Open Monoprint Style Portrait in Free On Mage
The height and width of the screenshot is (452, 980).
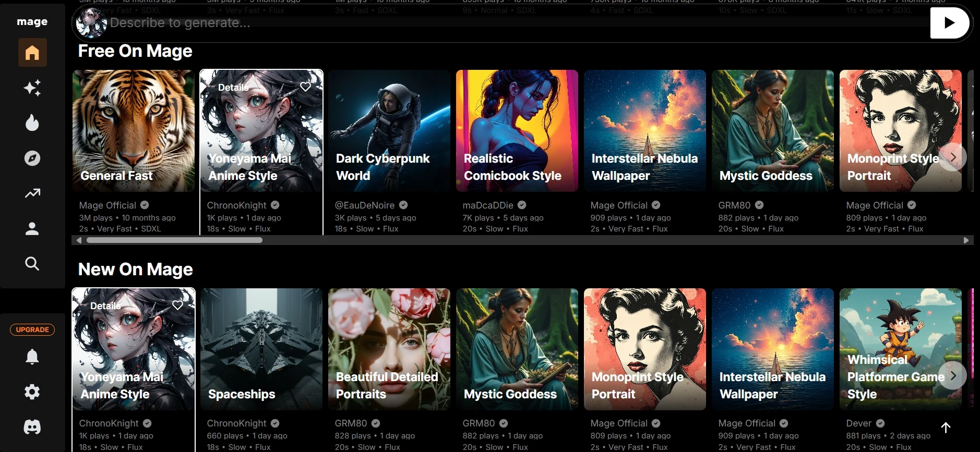(901, 131)
